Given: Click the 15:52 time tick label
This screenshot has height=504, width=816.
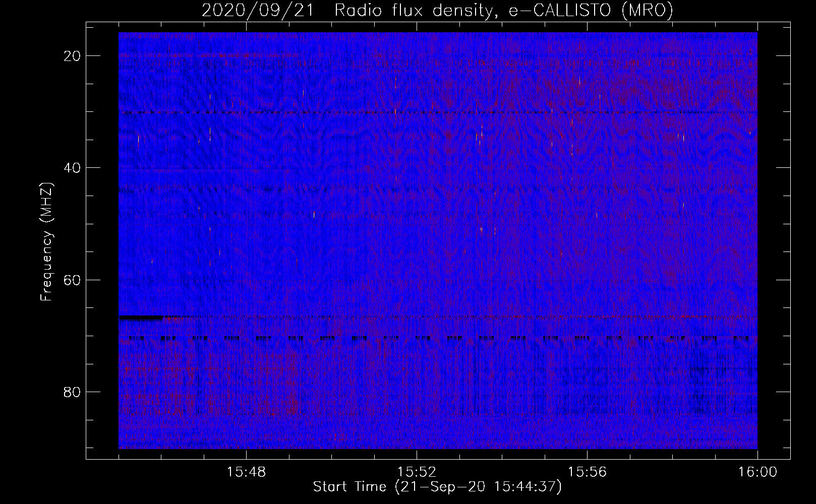Looking at the screenshot, I should pos(417,472).
